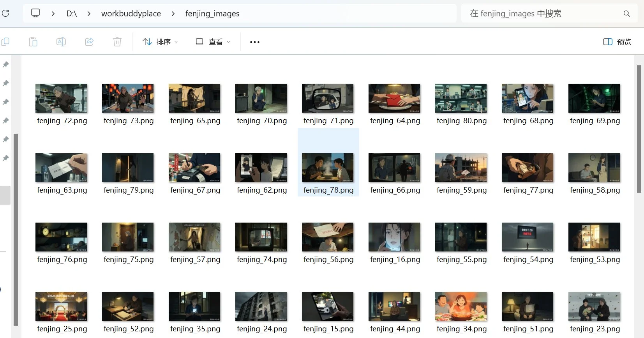Screen dimensions: 644x338
Task: Select the fenjing_63.png thumbnail
Action: pyautogui.click(x=62, y=168)
